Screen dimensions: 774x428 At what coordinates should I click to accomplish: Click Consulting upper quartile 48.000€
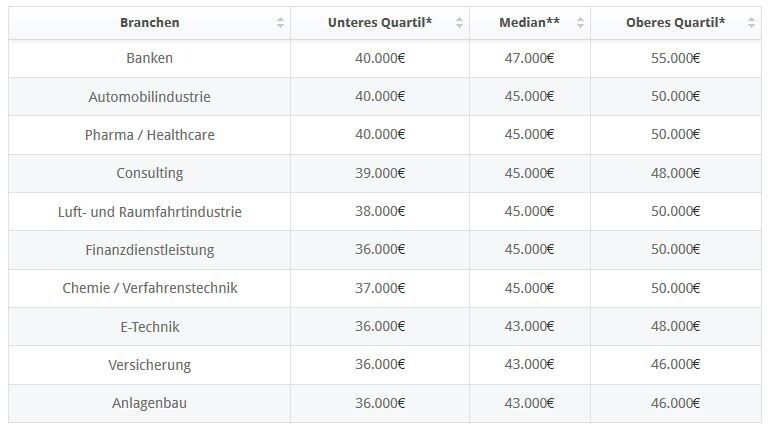point(675,173)
